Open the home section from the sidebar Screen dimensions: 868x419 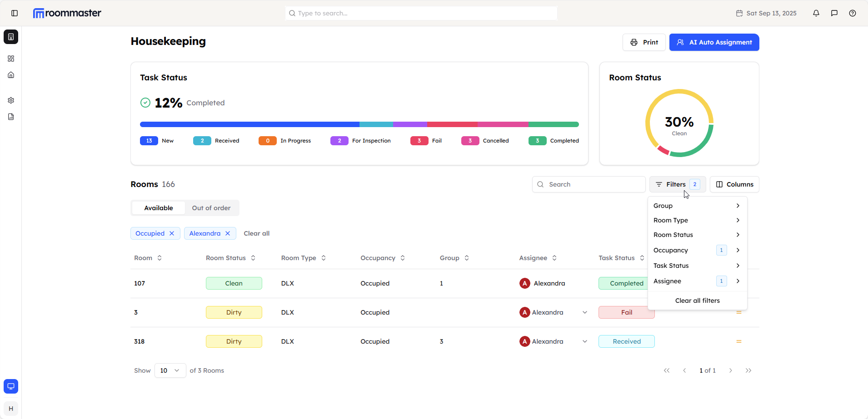[11, 75]
